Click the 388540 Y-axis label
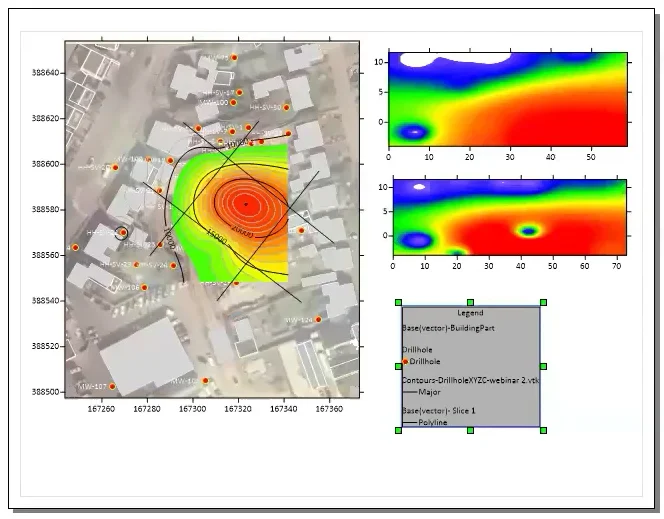This screenshot has width=664, height=519. tap(48, 301)
